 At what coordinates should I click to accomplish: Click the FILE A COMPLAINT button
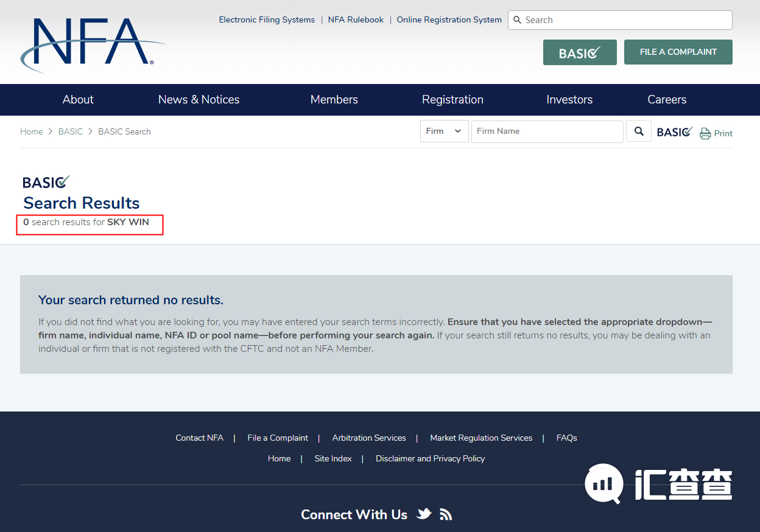coord(678,52)
